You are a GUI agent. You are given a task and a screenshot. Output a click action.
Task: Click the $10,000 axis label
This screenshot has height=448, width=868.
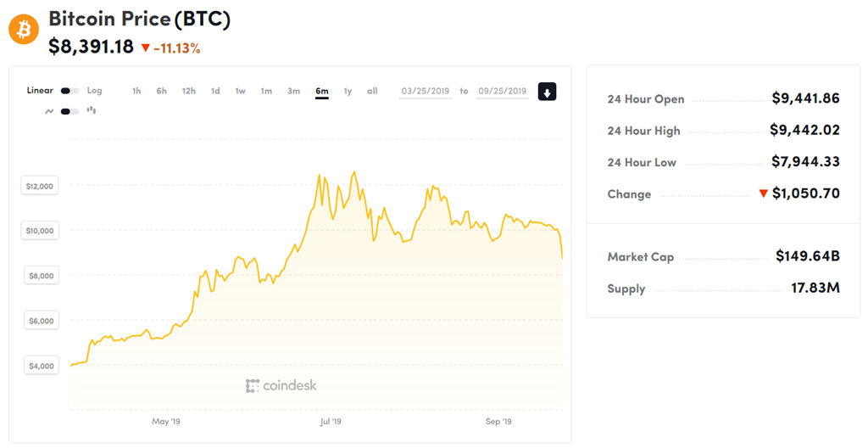coord(41,231)
